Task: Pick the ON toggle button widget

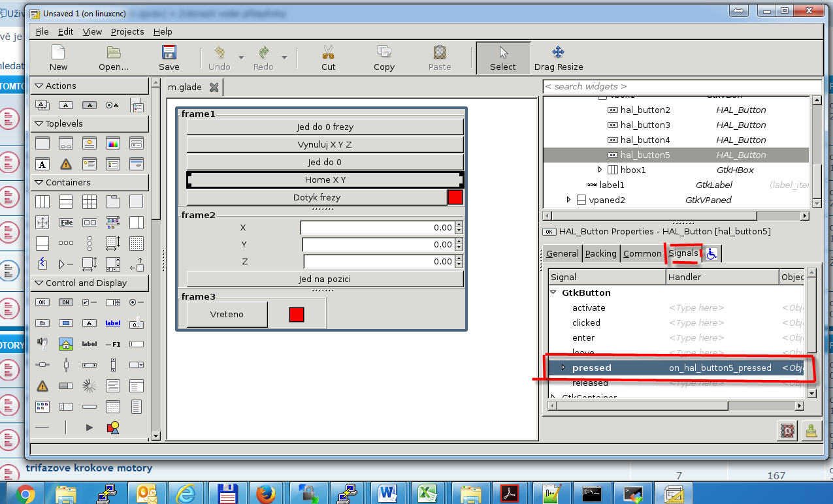Action: (x=66, y=302)
